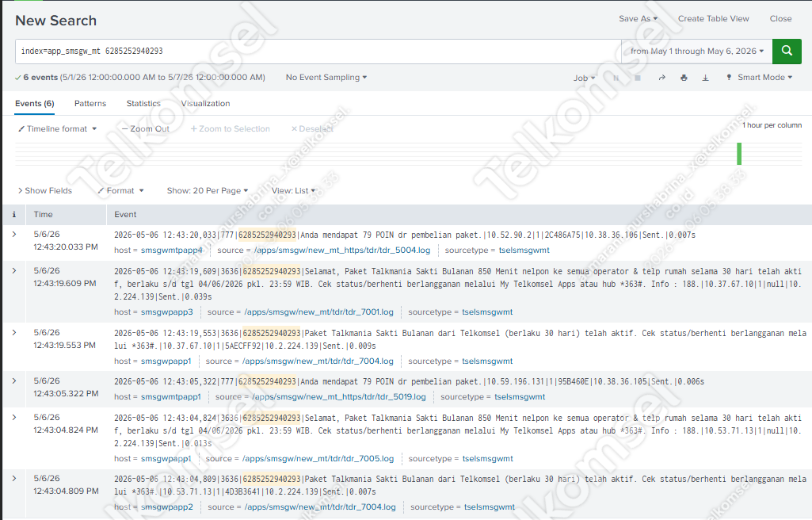
Task: Click Create Table View
Action: point(713,19)
